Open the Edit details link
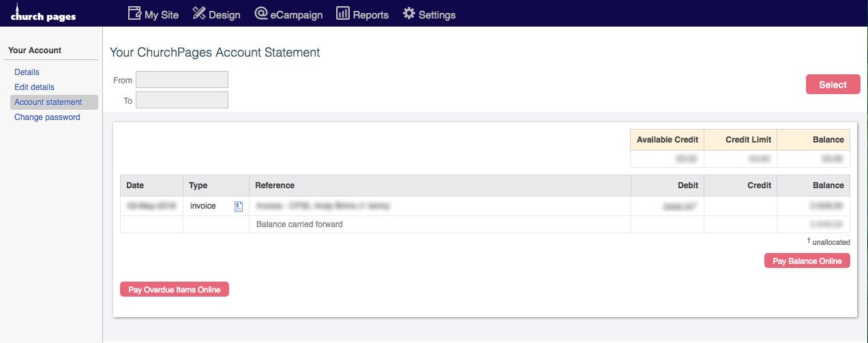 pos(34,87)
